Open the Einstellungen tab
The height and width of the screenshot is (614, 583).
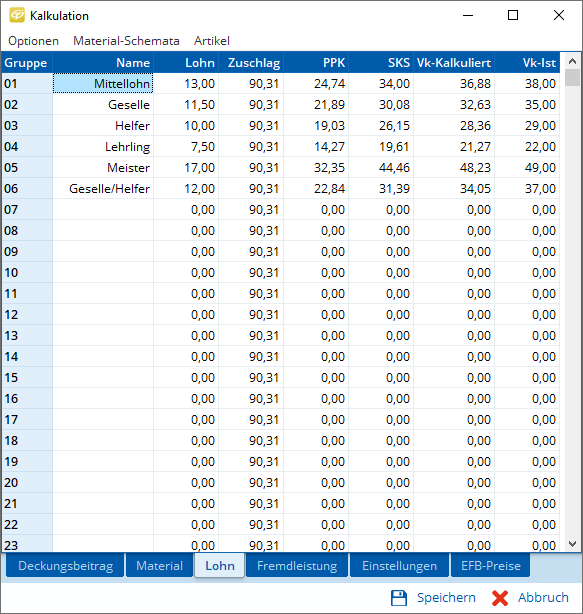coord(399,565)
